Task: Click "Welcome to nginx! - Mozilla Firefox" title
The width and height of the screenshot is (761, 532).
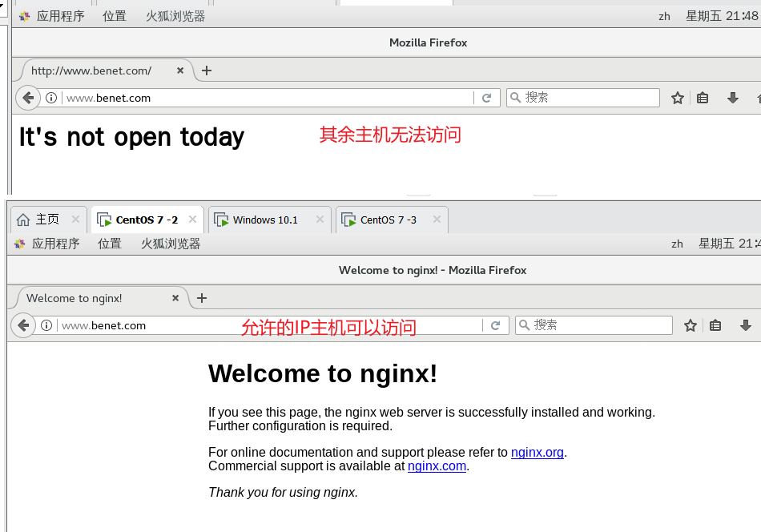Action: (433, 270)
